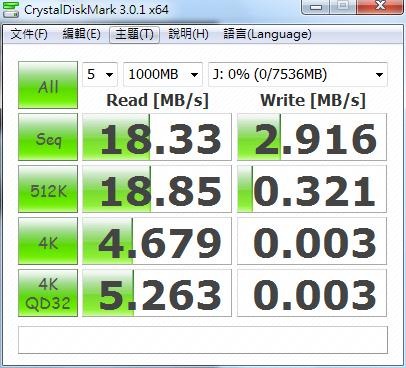The image size is (406, 368).
Task: Start the 4K QD32 benchmark test
Action: point(48,293)
